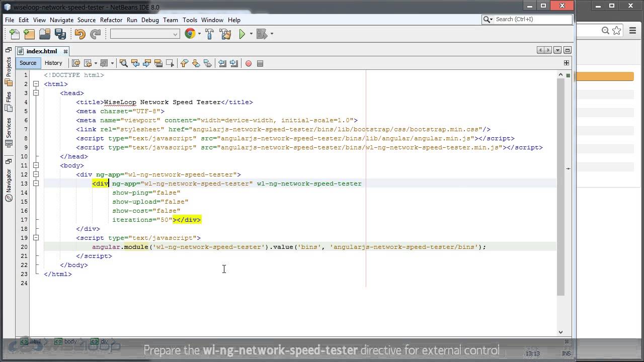Screen dimensions: 644x362
Task: Open the File menu
Action: 10,20
